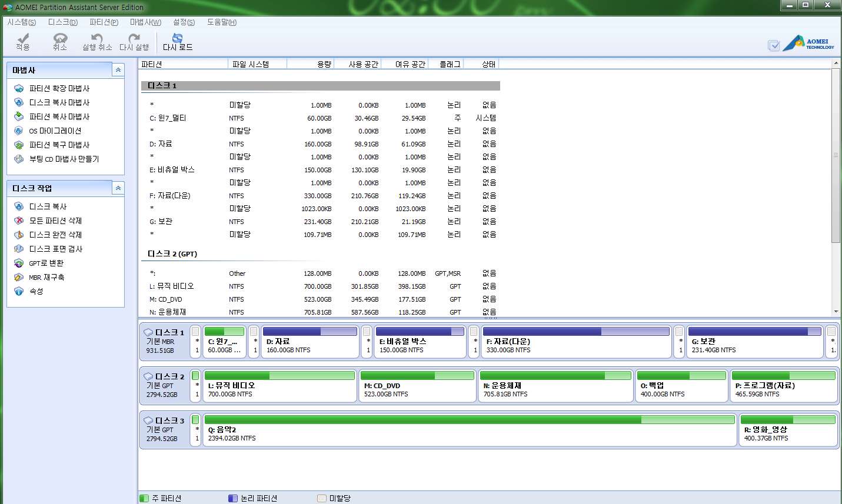Image resolution: width=842 pixels, height=504 pixels.
Task: Choose 디스크 복사 in disk operations
Action: pos(48,206)
